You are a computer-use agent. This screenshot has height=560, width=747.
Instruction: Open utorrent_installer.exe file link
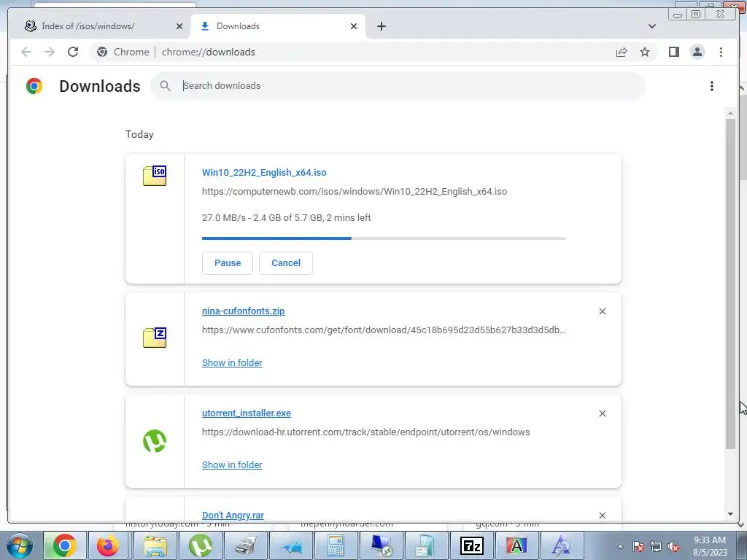(247, 413)
